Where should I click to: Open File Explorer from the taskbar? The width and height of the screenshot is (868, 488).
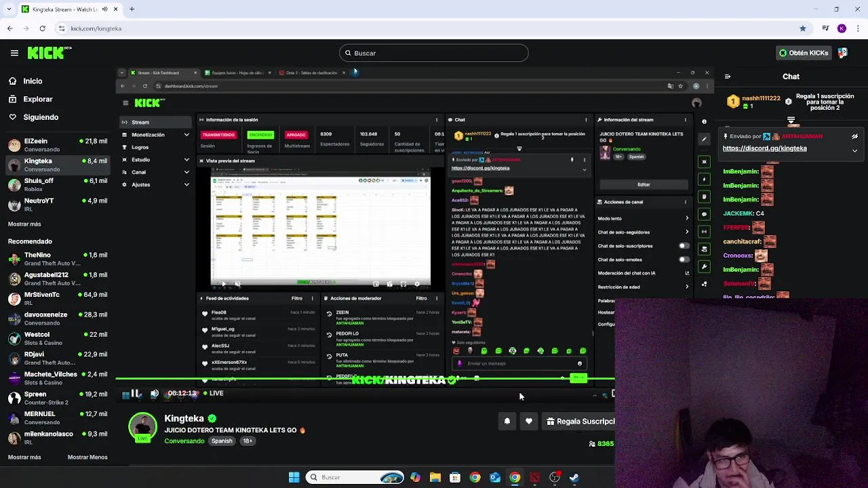coord(435,477)
